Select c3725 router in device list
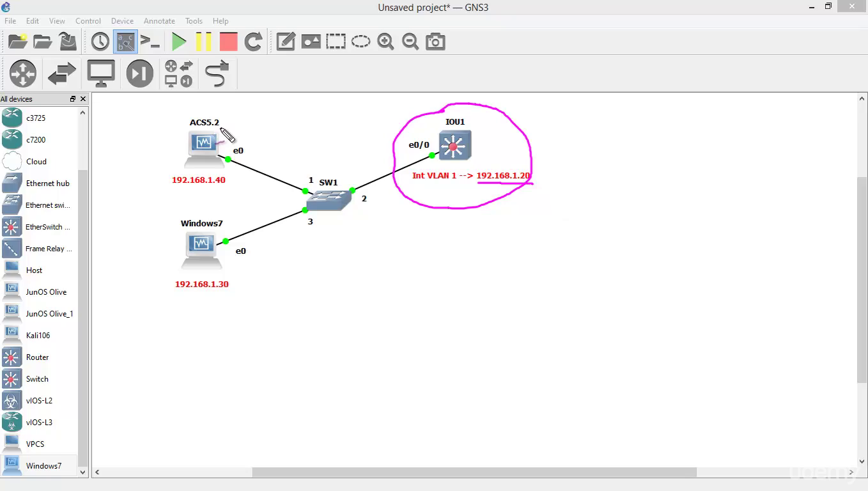The height and width of the screenshot is (491, 868). 39,118
